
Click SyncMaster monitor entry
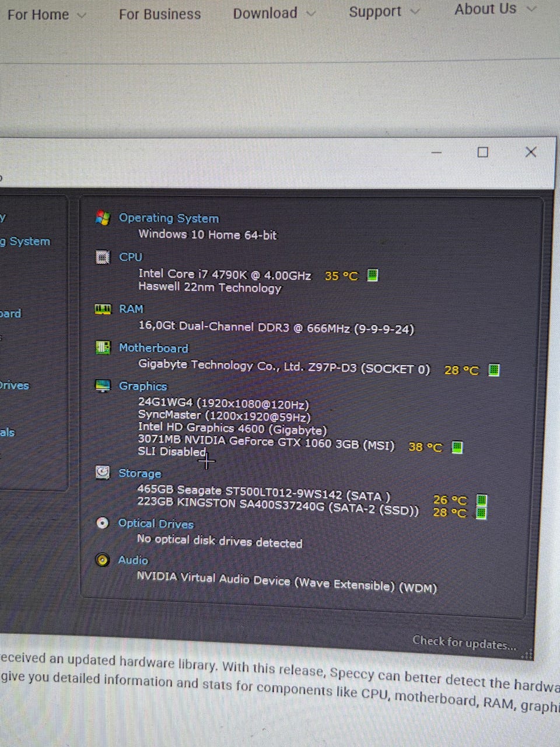[224, 416]
